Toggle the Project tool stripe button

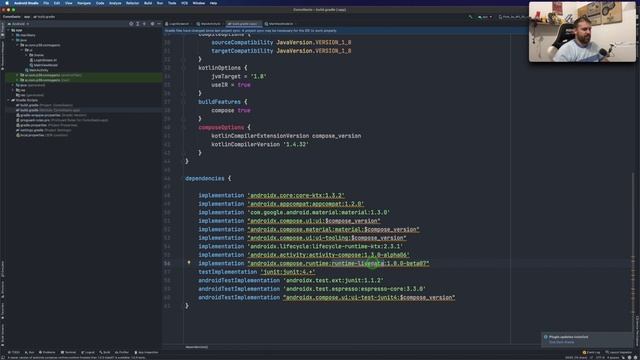pyautogui.click(x=2, y=29)
